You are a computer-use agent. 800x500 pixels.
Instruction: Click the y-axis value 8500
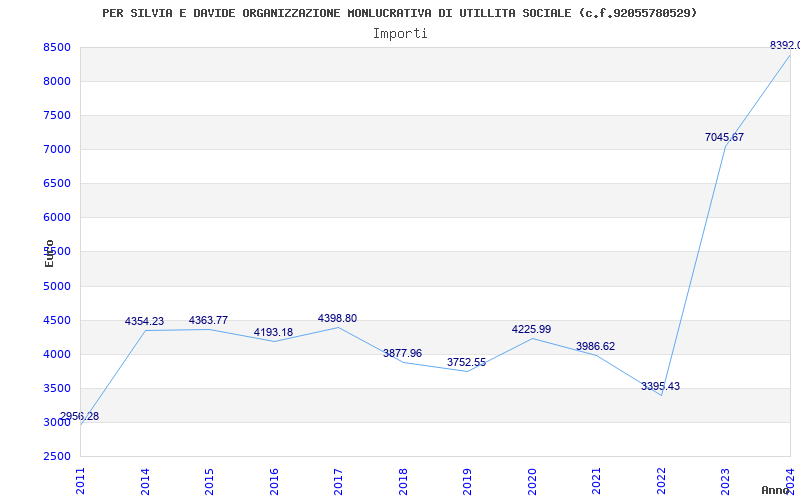[x=57, y=47]
